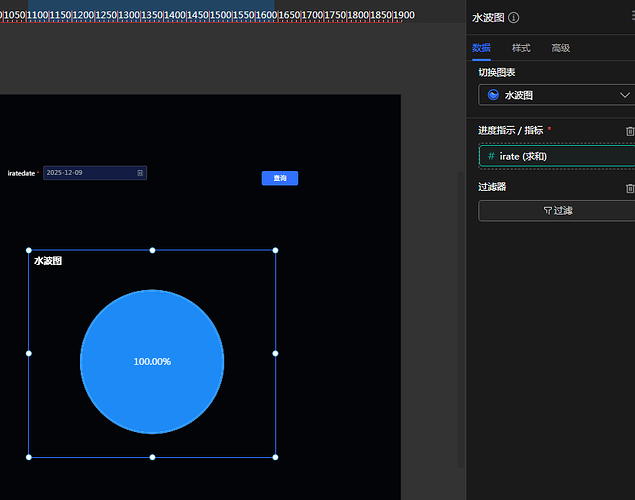Open the 高级 tab
Viewport: 635px width, 500px height.
point(560,48)
